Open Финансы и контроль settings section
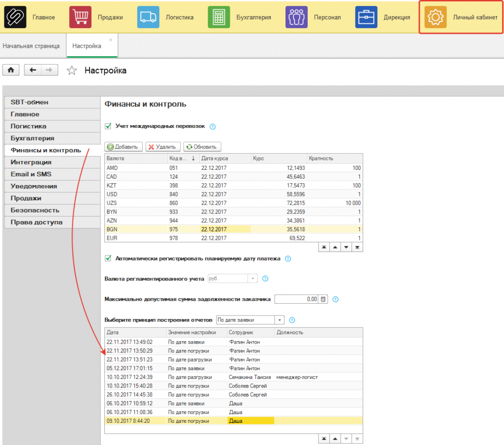This screenshot has height=445, width=504. [x=52, y=150]
